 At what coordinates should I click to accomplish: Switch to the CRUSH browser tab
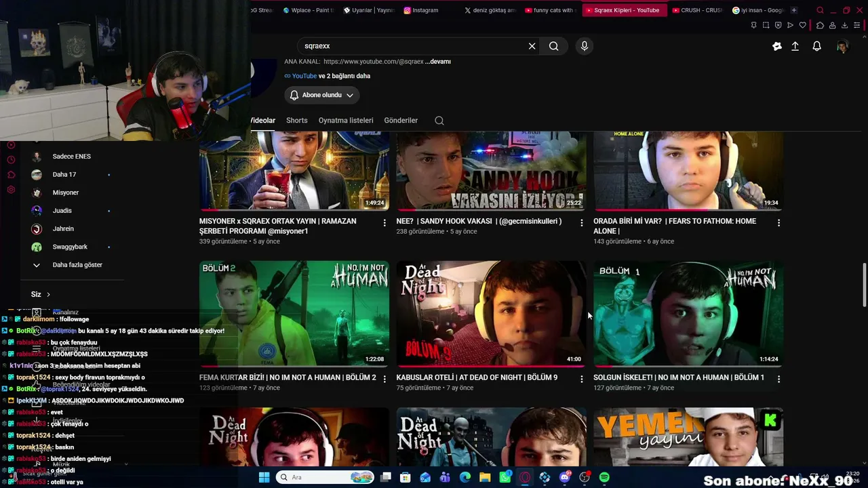pyautogui.click(x=697, y=10)
